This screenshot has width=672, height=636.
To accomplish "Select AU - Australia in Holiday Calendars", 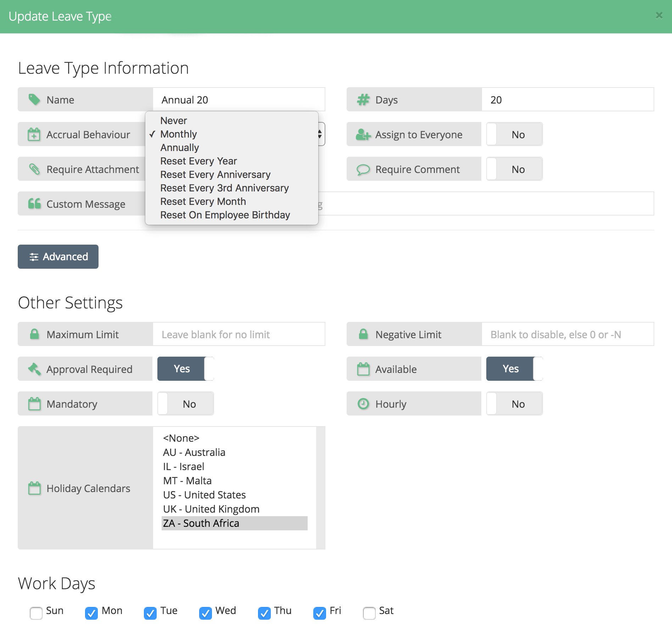I will pyautogui.click(x=194, y=452).
